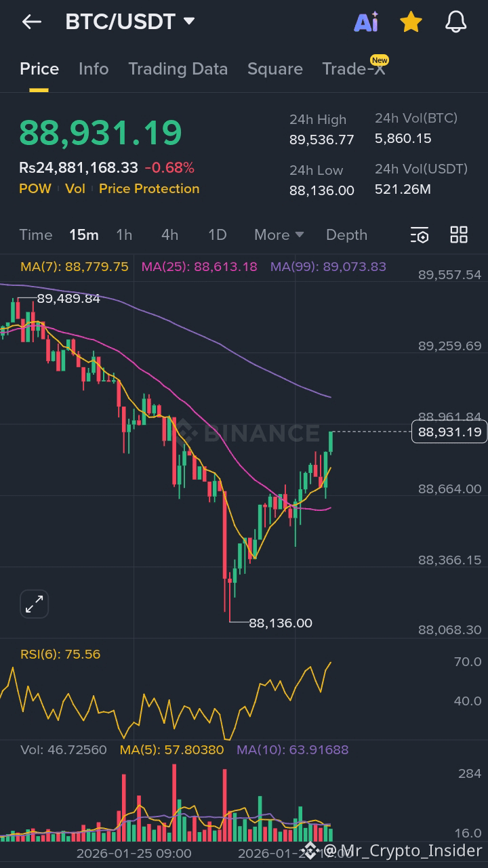Image resolution: width=488 pixels, height=868 pixels.
Task: Switch to the Depth chart view
Action: click(x=346, y=235)
